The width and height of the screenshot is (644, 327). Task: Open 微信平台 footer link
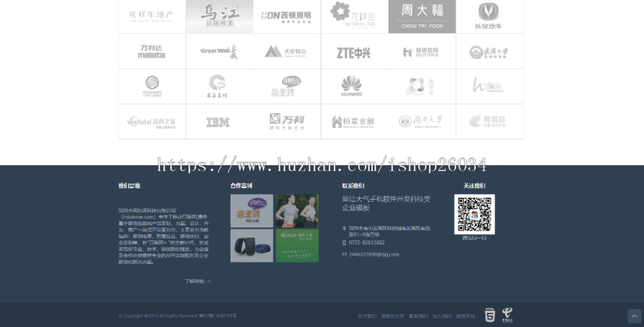tap(465, 316)
